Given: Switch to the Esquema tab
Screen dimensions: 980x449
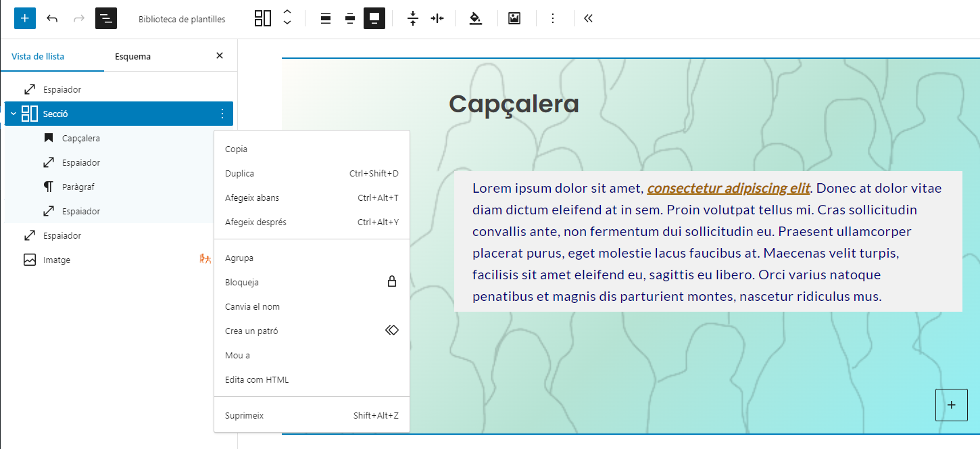Looking at the screenshot, I should (x=132, y=56).
